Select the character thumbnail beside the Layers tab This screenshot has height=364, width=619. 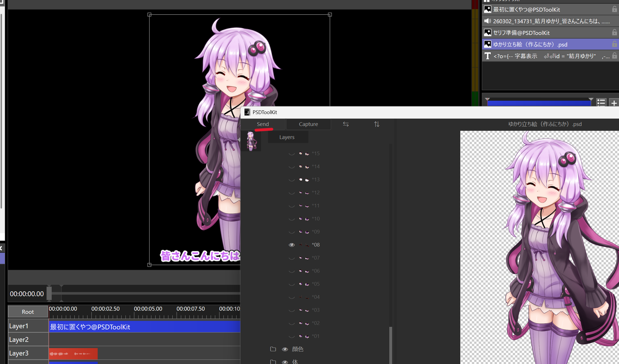click(x=251, y=141)
